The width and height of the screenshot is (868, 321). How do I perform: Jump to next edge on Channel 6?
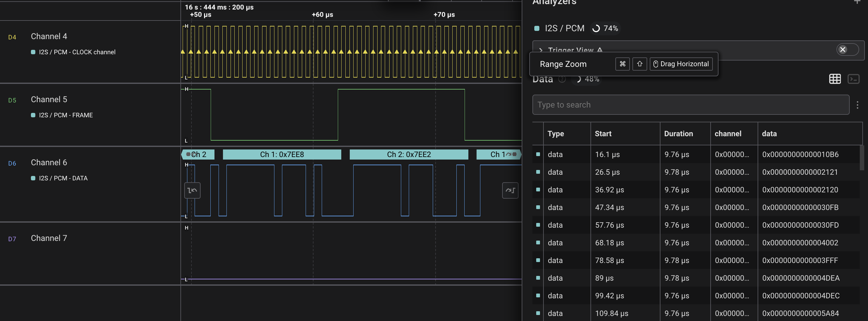(x=510, y=190)
